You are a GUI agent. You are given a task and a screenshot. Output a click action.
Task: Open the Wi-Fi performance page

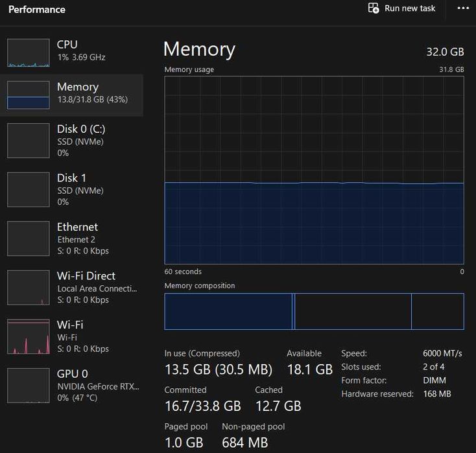coord(70,325)
